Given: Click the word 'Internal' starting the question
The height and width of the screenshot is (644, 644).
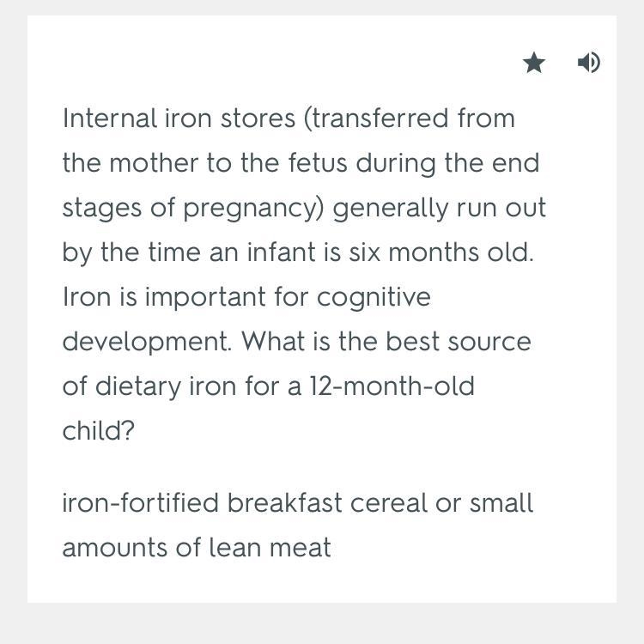Looking at the screenshot, I should coord(110,118).
